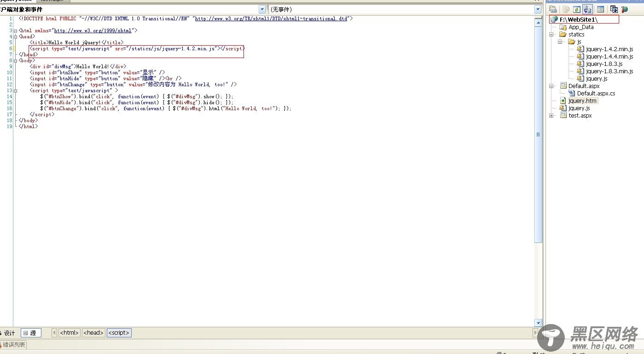
Task: Open the client objects and events dropdown arrow
Action: 262,9
